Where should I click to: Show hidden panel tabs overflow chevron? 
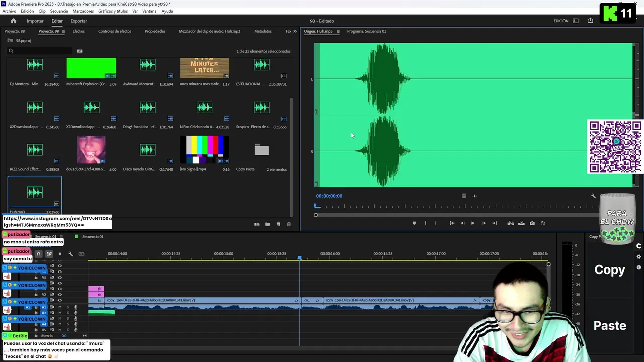[x=296, y=31]
